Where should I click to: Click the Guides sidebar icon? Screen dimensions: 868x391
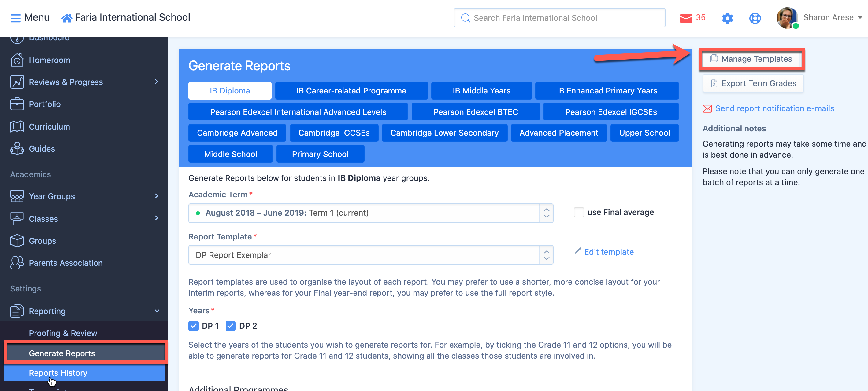point(17,148)
